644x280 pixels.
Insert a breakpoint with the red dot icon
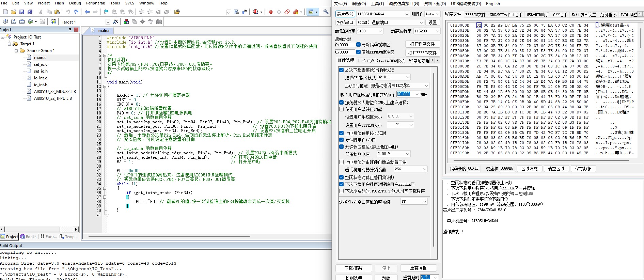click(271, 12)
